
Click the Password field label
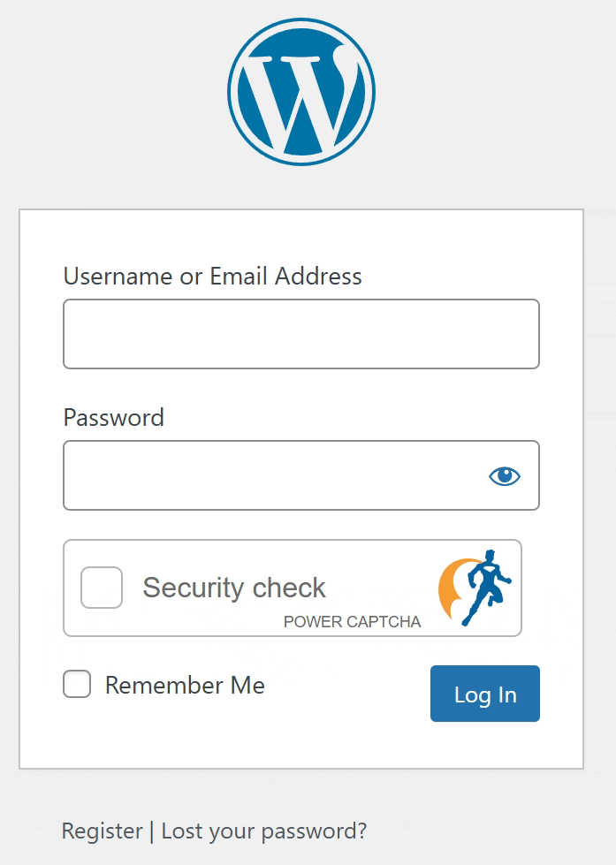(x=114, y=417)
